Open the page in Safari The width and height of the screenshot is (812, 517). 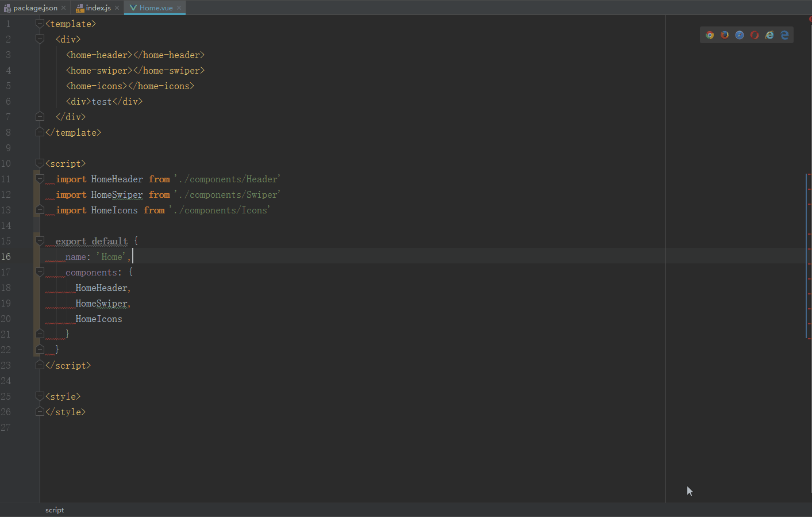tap(739, 35)
